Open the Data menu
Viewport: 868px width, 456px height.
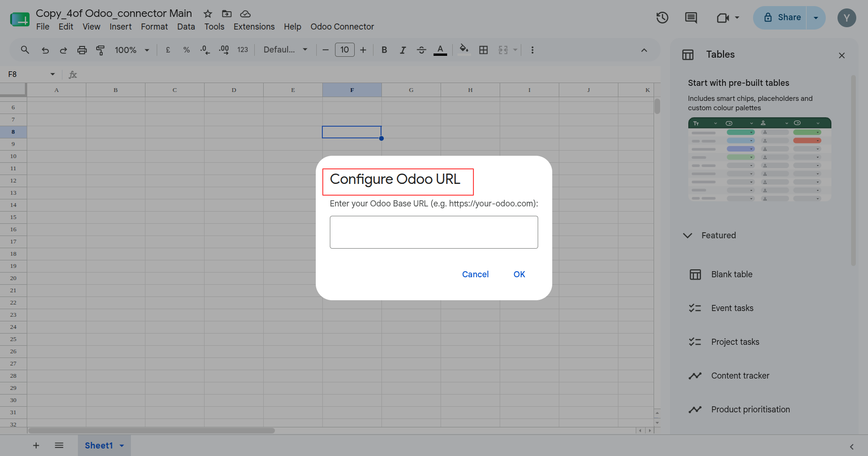186,27
